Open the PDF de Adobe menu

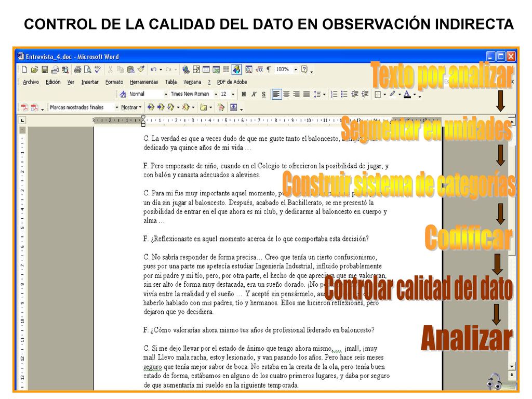pyautogui.click(x=232, y=82)
